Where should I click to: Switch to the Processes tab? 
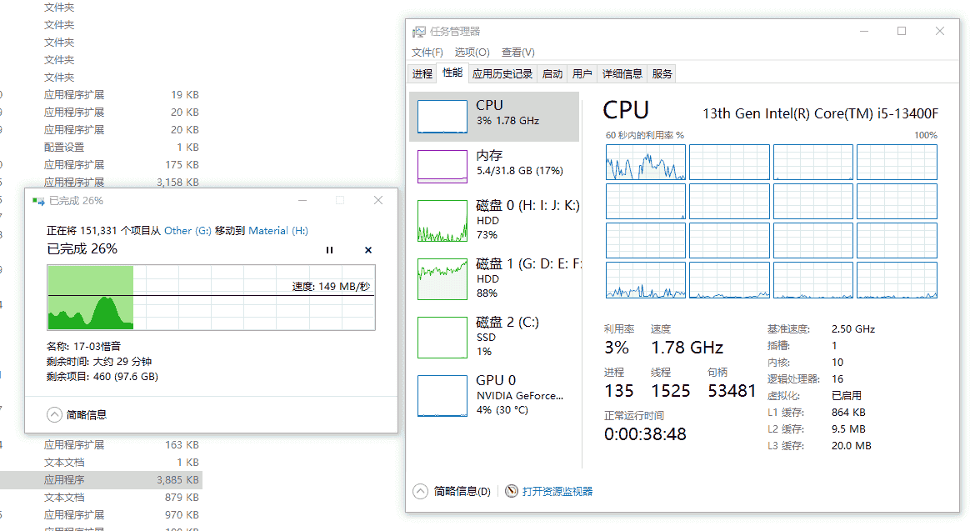pos(422,73)
